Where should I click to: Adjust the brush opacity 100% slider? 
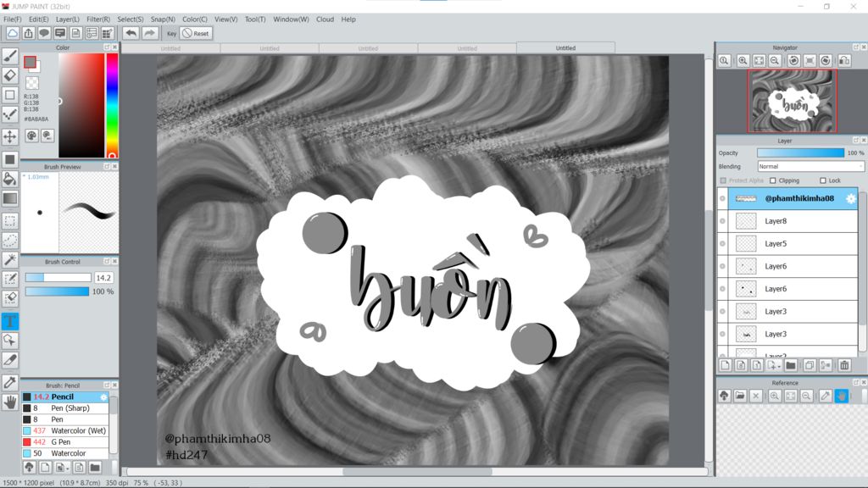[57, 291]
